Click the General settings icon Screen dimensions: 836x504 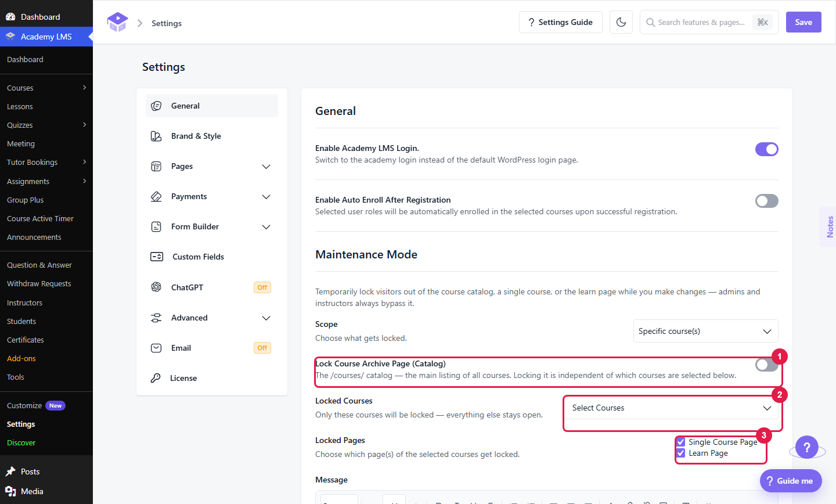(x=156, y=106)
